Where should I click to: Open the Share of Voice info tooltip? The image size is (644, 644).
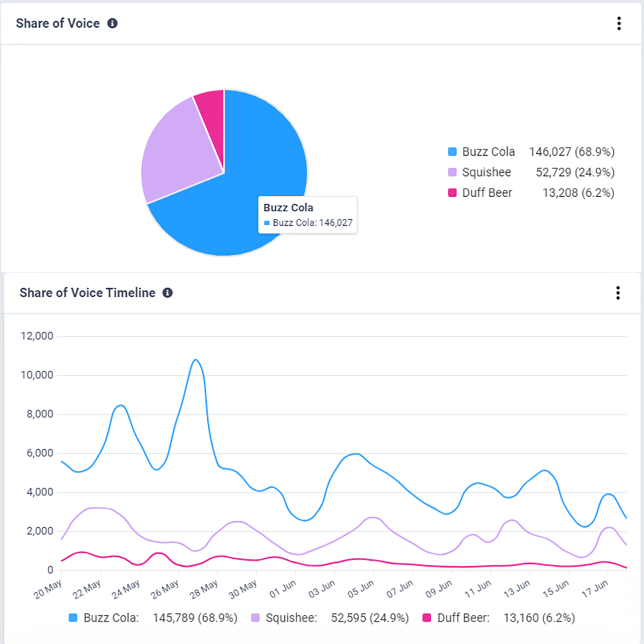(113, 23)
